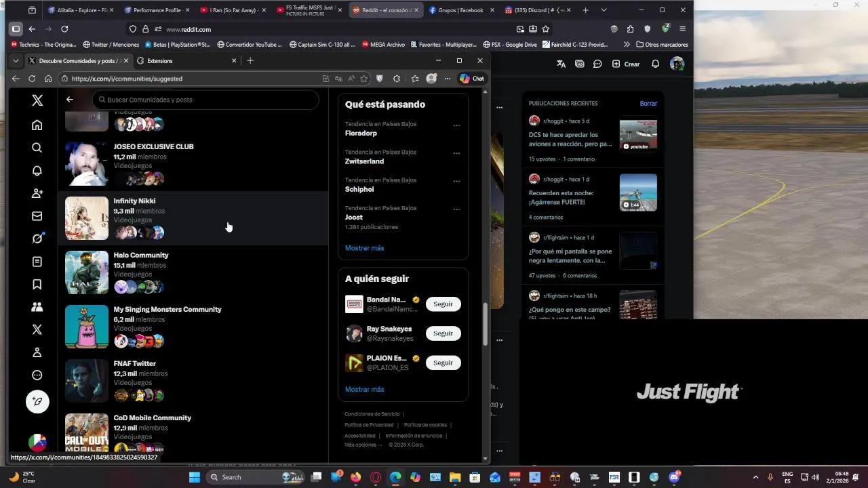Open Grok icon in X sidebar

(37, 239)
